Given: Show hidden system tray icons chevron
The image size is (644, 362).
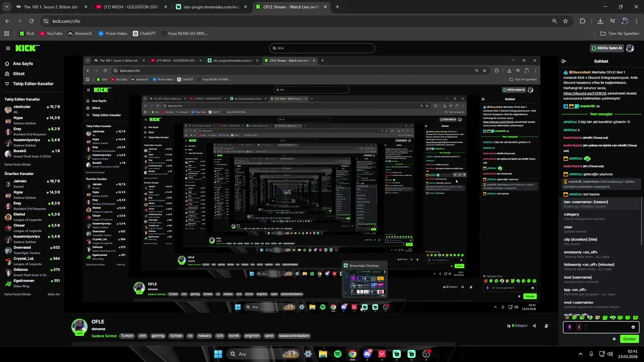Looking at the screenshot, I should 581,354.
